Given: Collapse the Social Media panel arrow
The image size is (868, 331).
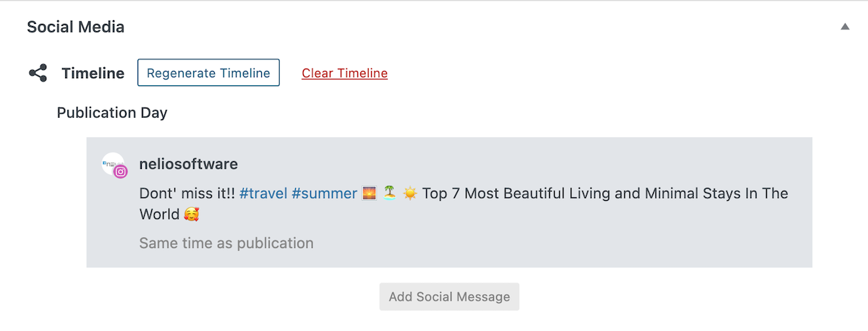Looking at the screenshot, I should tap(845, 27).
